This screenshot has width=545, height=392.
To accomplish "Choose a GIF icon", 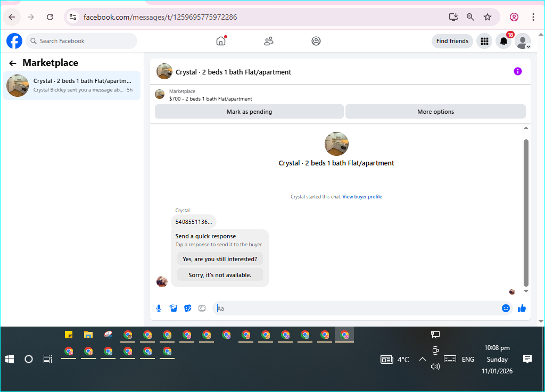I will point(202,308).
